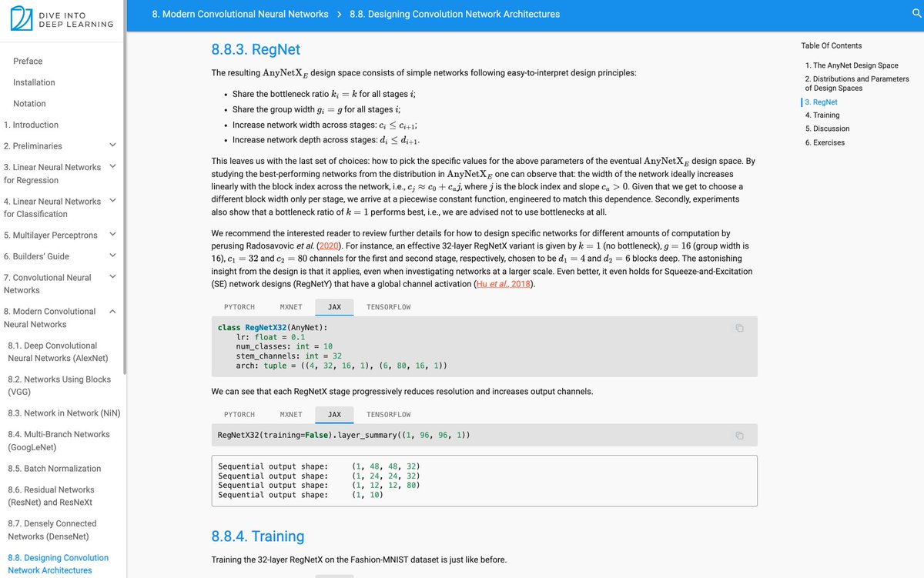The width and height of the screenshot is (924, 578).
Task: Click the 8.8.4. Training section heading
Action: (258, 536)
